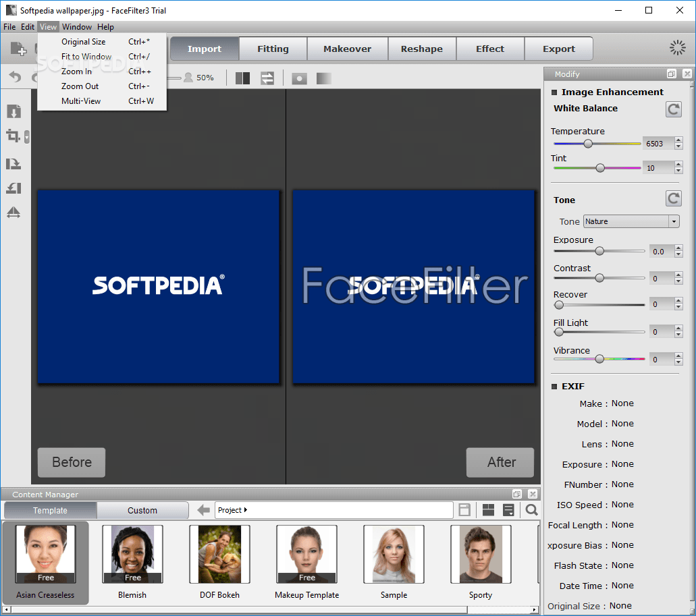Toggle the side-by-side compare view icon
The image size is (696, 616).
[x=243, y=78]
